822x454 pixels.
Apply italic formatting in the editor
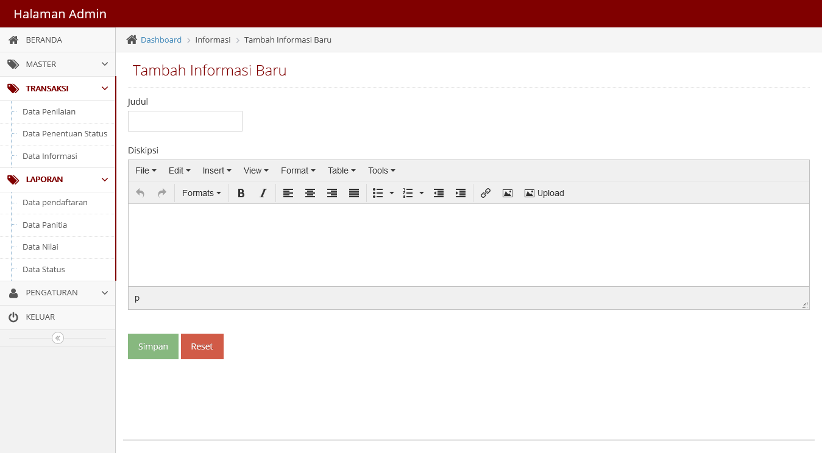point(263,193)
